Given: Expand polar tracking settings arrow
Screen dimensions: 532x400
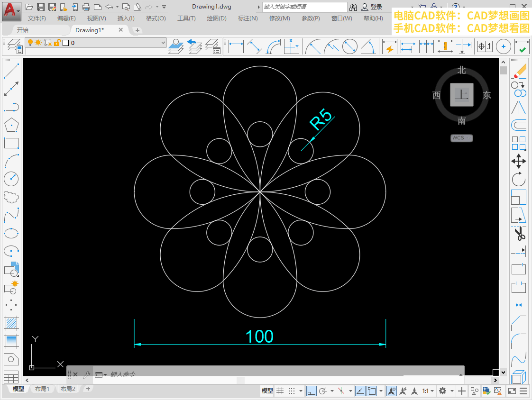Looking at the screenshot, I should (332, 391).
